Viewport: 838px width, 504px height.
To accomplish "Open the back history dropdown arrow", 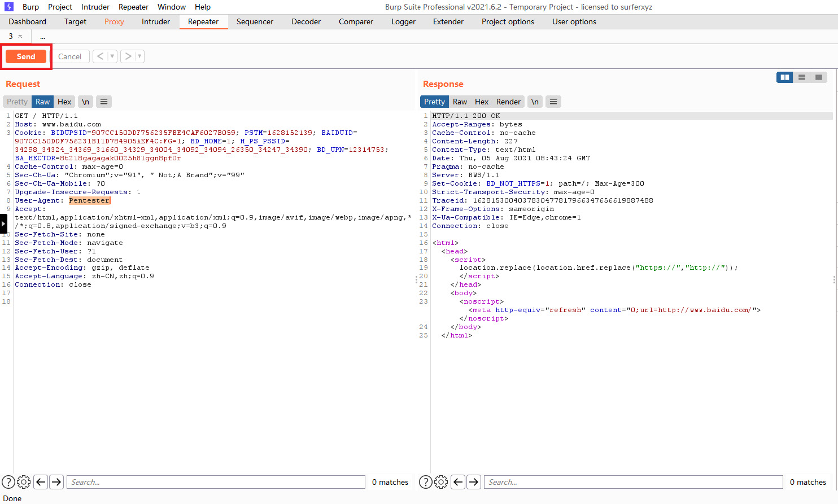I will pos(112,56).
